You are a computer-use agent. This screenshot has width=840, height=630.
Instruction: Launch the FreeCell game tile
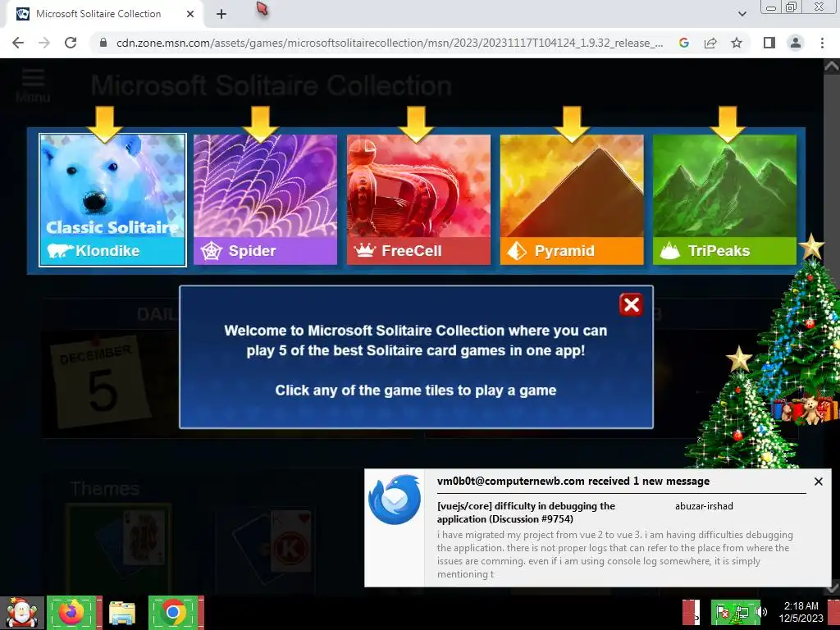[x=418, y=200]
